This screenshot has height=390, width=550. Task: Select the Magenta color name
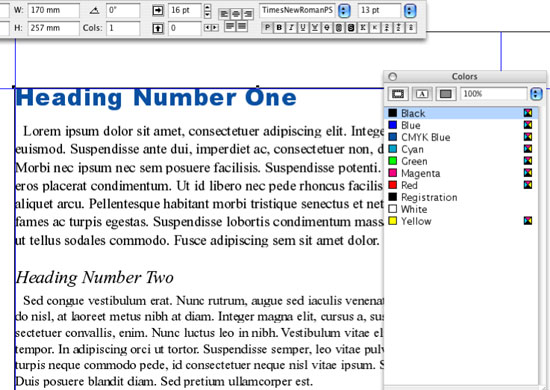421,173
